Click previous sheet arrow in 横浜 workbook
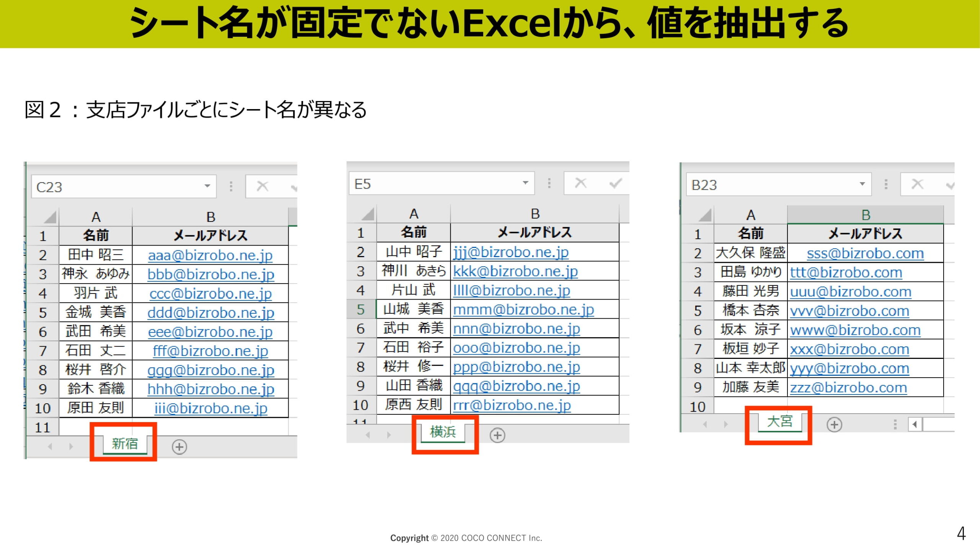 click(368, 435)
